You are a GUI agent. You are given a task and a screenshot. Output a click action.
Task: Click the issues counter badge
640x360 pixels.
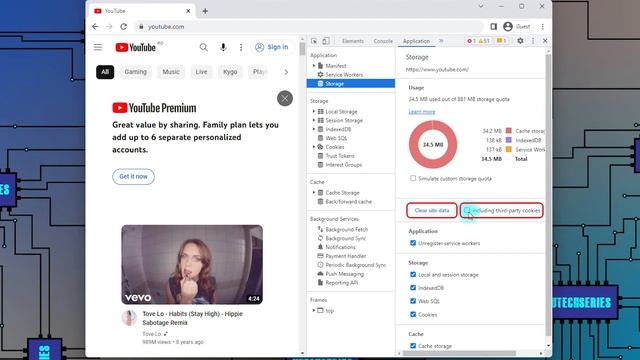pyautogui.click(x=501, y=41)
